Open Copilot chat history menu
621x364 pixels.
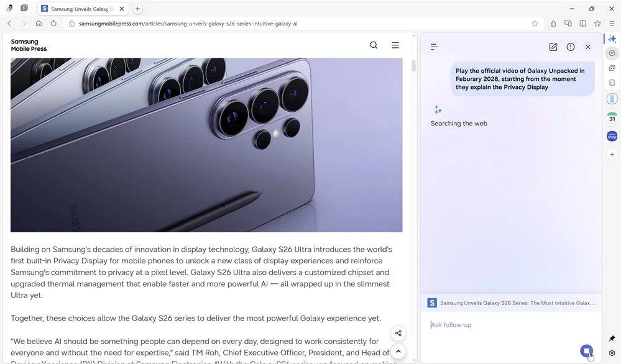point(433,47)
